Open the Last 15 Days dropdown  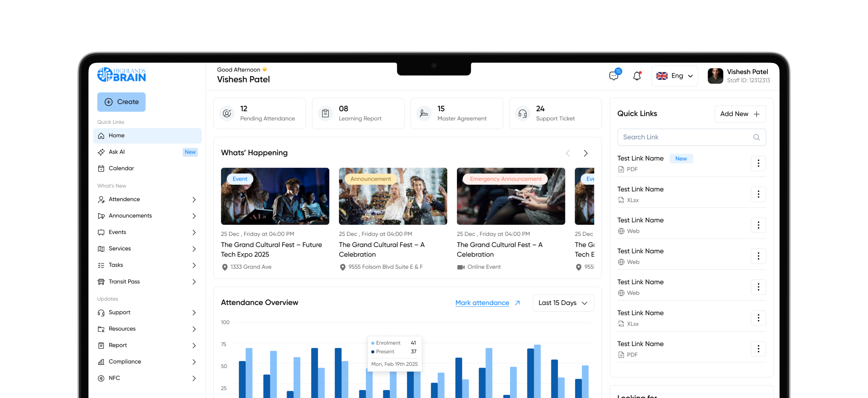coord(563,303)
